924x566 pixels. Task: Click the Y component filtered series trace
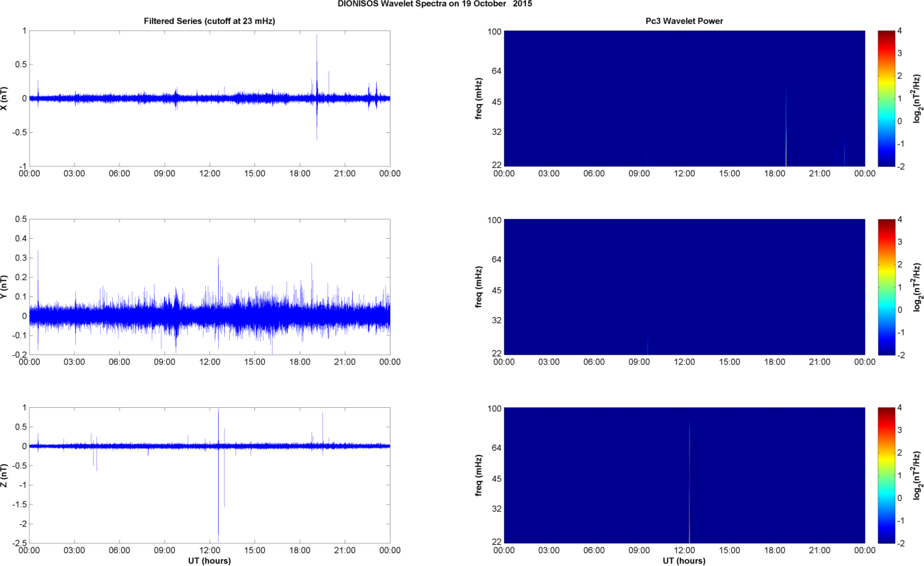[x=209, y=316]
